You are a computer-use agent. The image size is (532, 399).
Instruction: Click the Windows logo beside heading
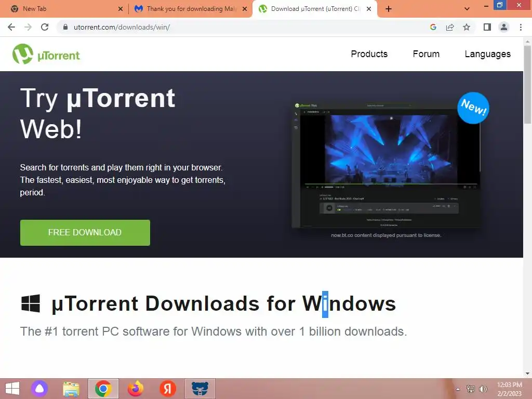click(x=31, y=303)
